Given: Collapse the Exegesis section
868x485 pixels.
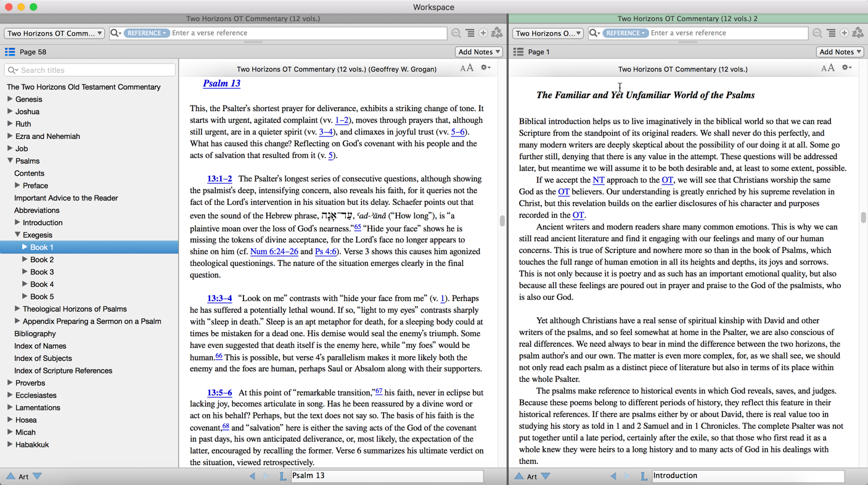Looking at the screenshot, I should tap(18, 234).
